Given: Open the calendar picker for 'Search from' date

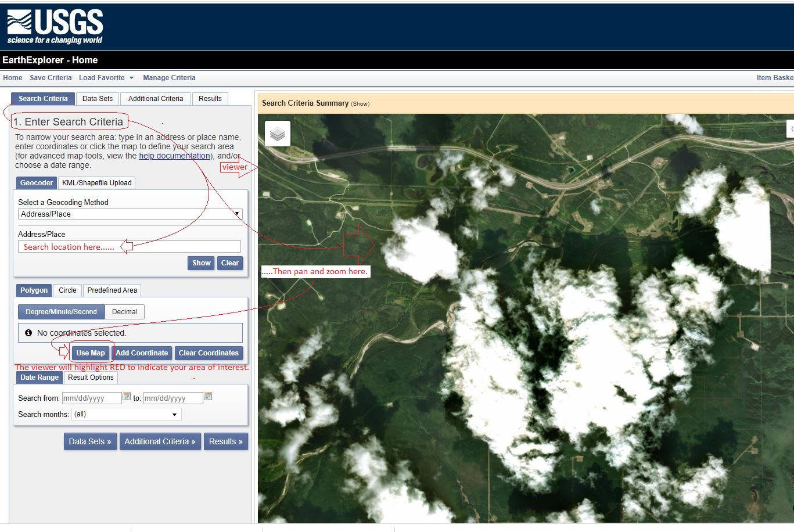Looking at the screenshot, I should (x=127, y=396).
